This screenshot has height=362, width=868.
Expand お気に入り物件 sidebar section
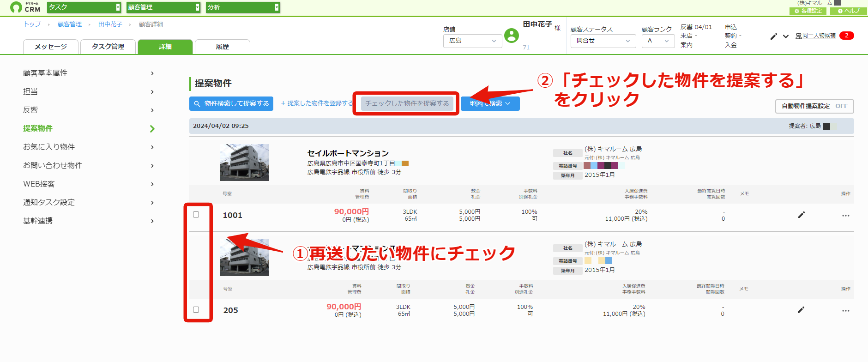pos(89,147)
